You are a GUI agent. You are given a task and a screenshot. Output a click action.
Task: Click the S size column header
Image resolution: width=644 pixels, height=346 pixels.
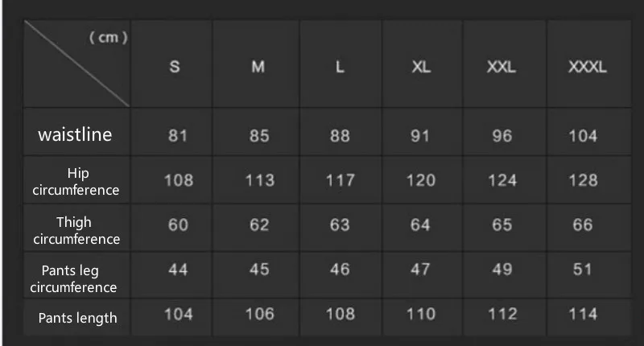(175, 67)
